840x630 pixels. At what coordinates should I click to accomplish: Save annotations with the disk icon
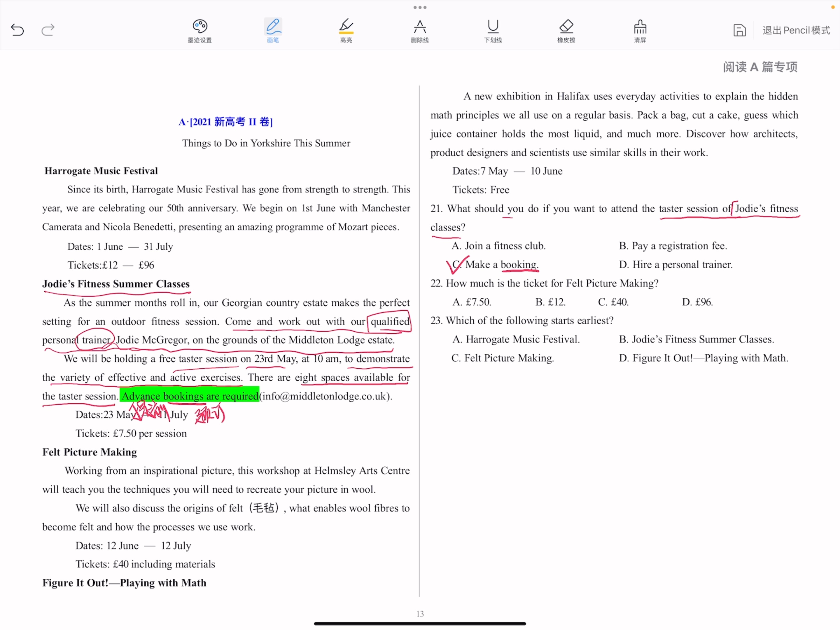(739, 30)
